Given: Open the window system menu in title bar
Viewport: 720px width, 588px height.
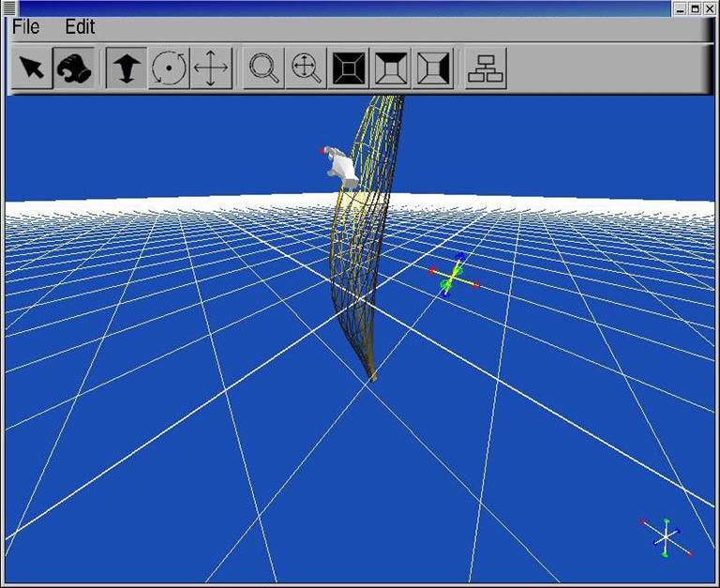Looking at the screenshot, I should [x=9, y=8].
